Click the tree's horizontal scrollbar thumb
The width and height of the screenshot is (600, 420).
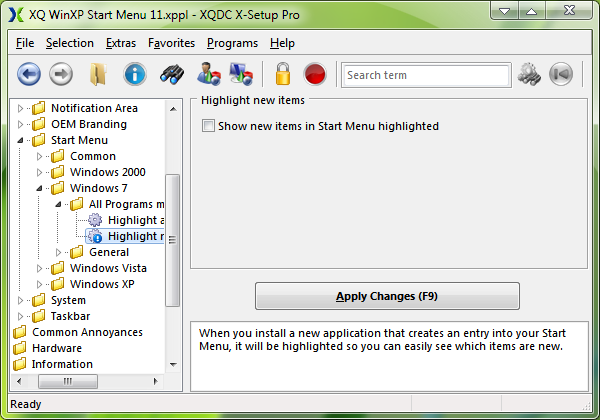click(x=68, y=381)
